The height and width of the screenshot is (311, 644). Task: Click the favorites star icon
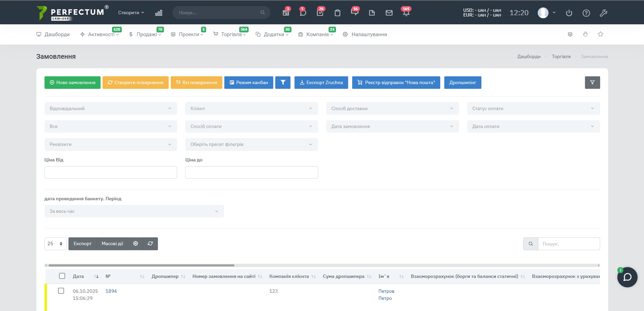tap(600, 34)
